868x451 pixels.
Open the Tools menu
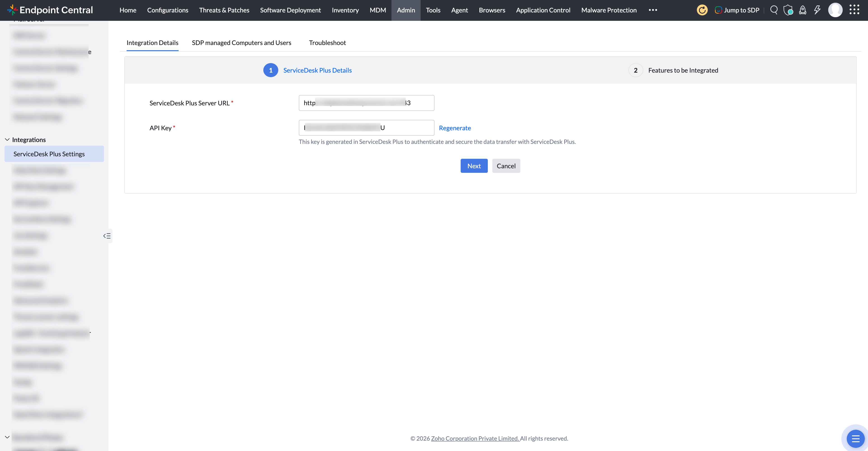[x=433, y=10]
